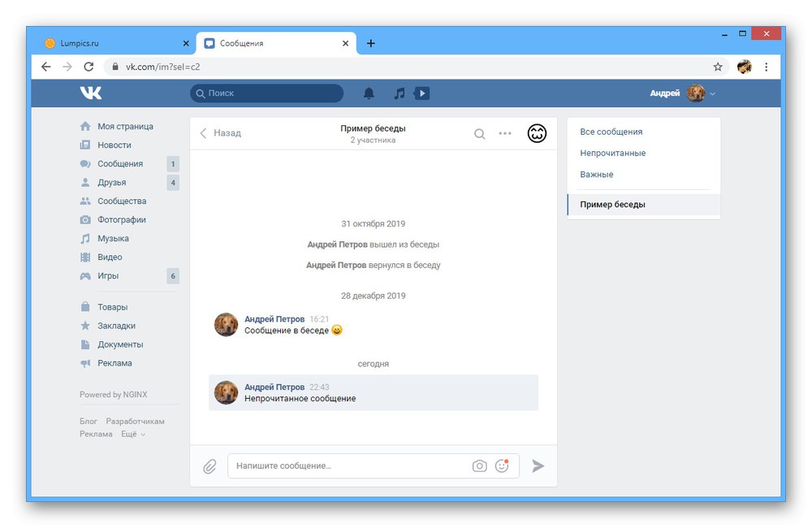Click the Сообщения counter badge 1

(173, 164)
